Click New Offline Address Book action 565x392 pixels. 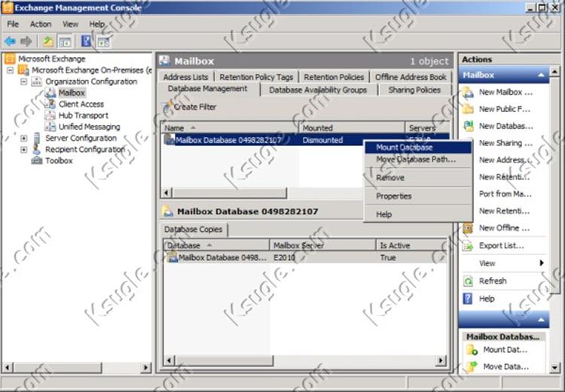[505, 228]
